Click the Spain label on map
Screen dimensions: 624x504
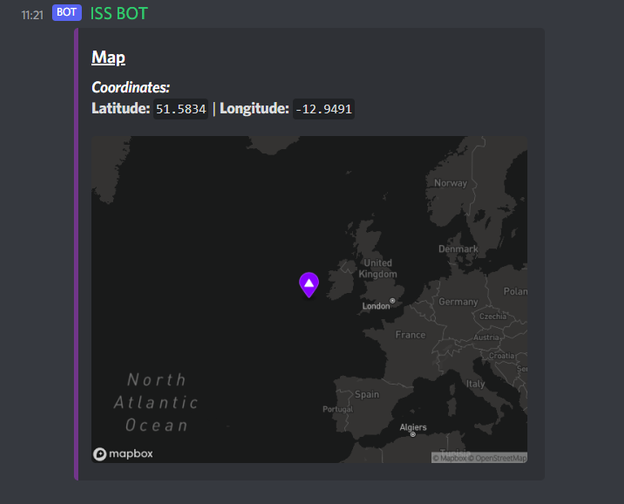click(x=367, y=395)
